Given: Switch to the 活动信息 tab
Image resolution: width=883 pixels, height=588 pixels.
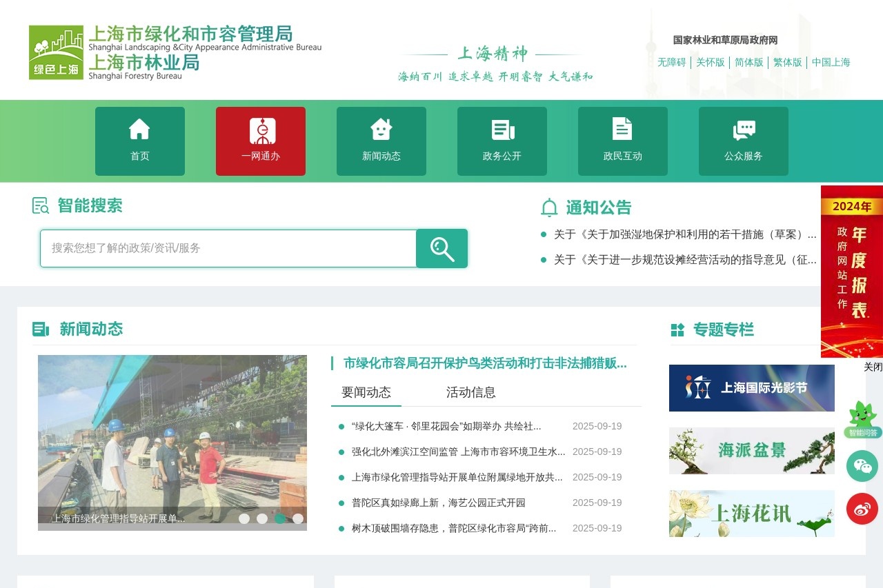Looking at the screenshot, I should pyautogui.click(x=472, y=392).
